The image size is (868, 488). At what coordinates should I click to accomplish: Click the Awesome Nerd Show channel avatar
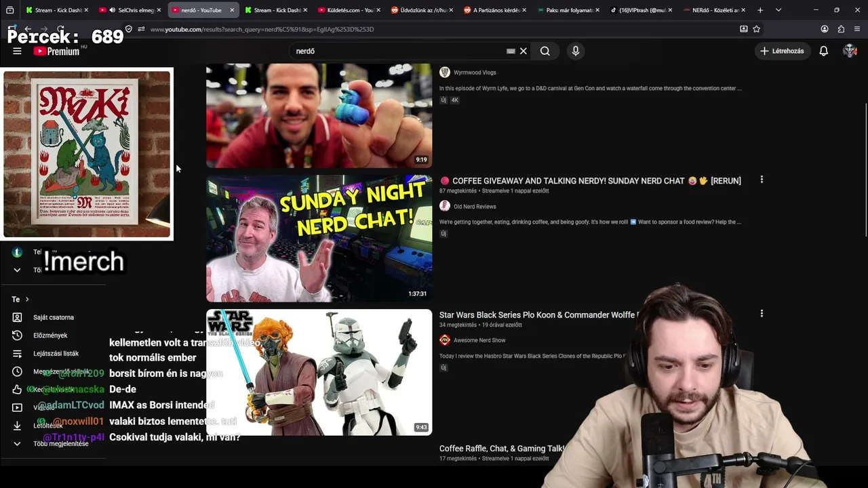(x=445, y=340)
